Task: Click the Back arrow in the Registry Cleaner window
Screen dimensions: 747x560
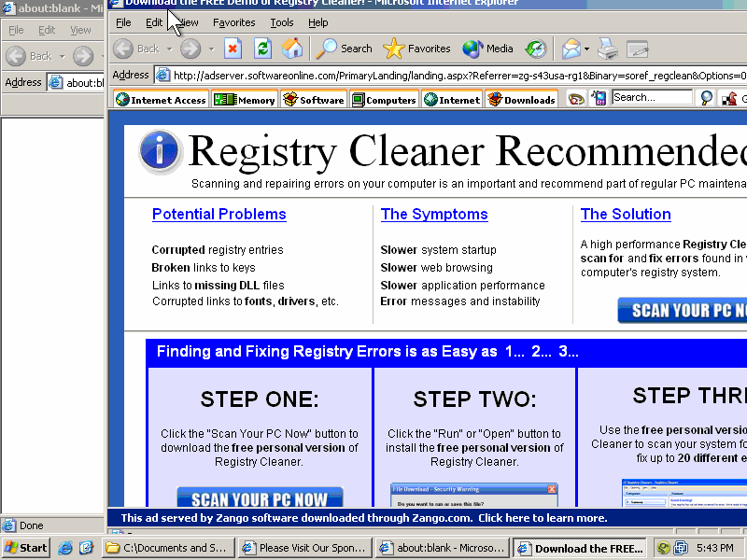Action: tap(123, 49)
